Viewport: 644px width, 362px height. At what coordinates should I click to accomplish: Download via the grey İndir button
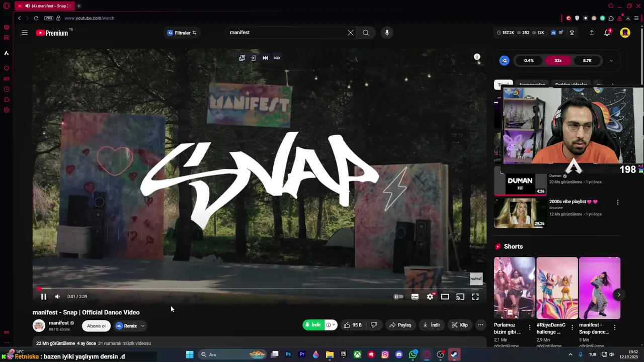pyautogui.click(x=431, y=325)
